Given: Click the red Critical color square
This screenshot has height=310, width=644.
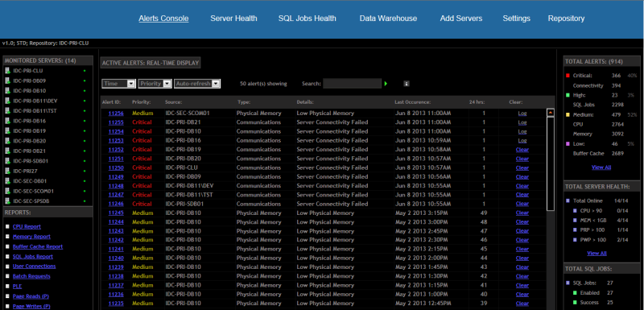Looking at the screenshot, I should (568, 76).
